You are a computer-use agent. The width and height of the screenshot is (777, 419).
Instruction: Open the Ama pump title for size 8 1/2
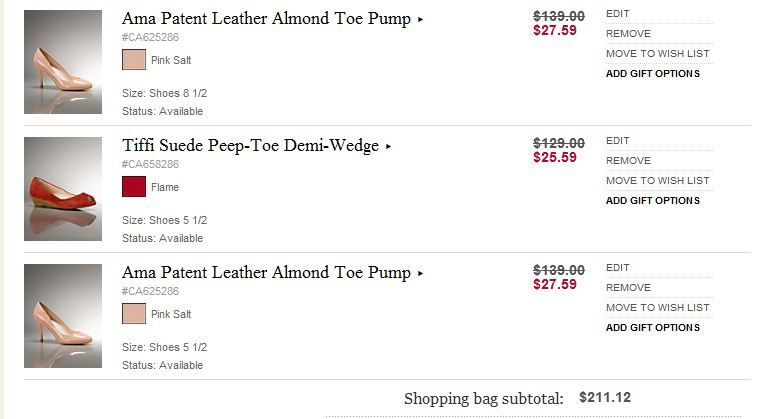(266, 19)
